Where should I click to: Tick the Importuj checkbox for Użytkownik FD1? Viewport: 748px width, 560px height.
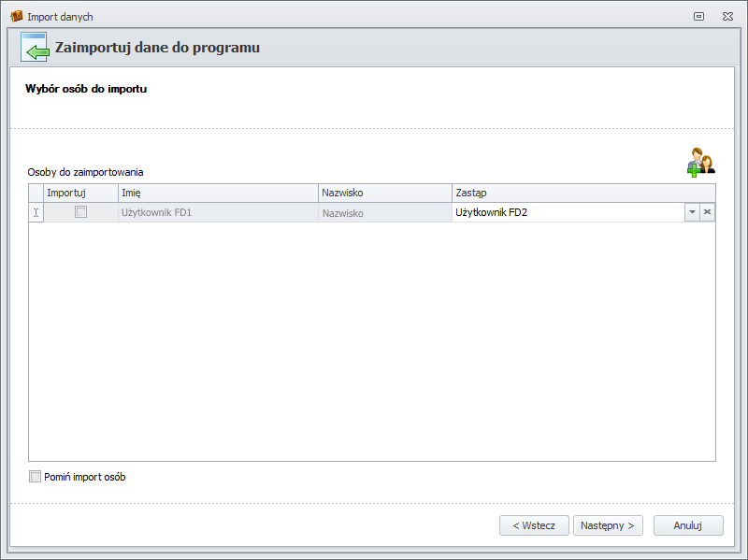click(80, 212)
